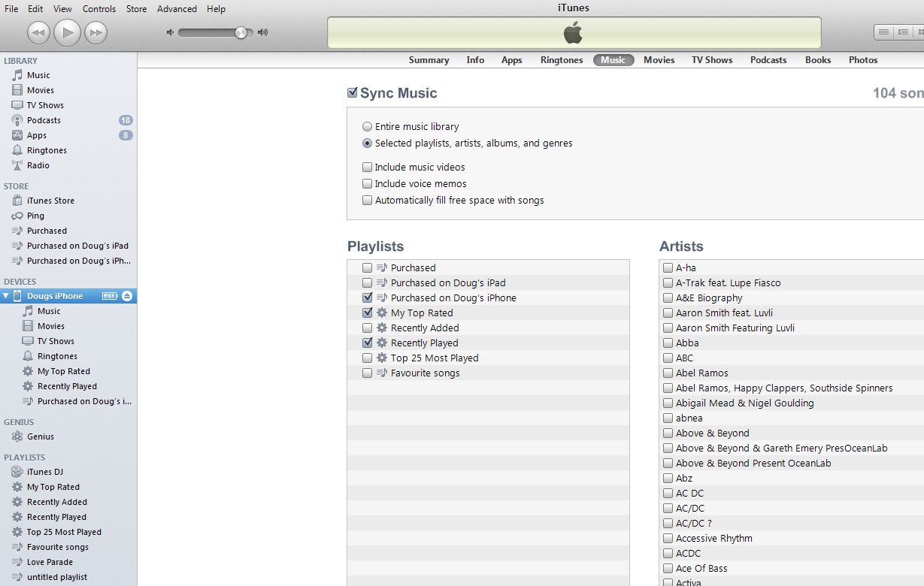Select Selected playlists, artists, albums option

coord(367,143)
